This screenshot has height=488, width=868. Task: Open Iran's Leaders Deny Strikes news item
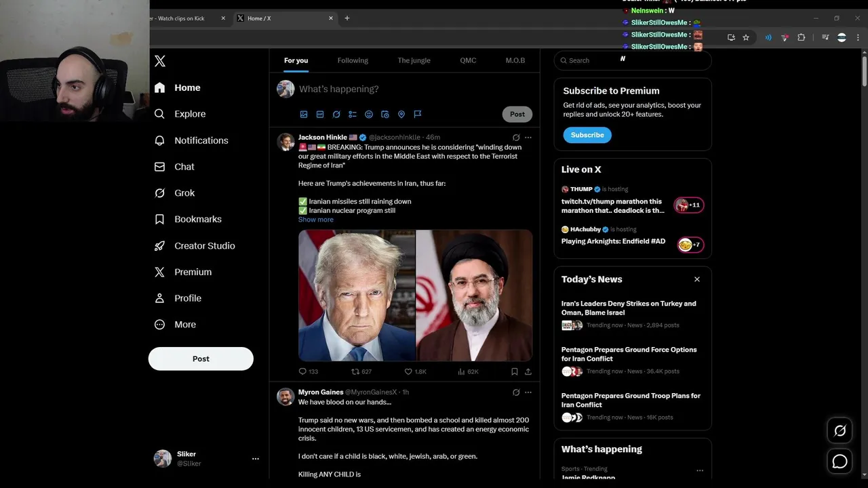[633, 314]
